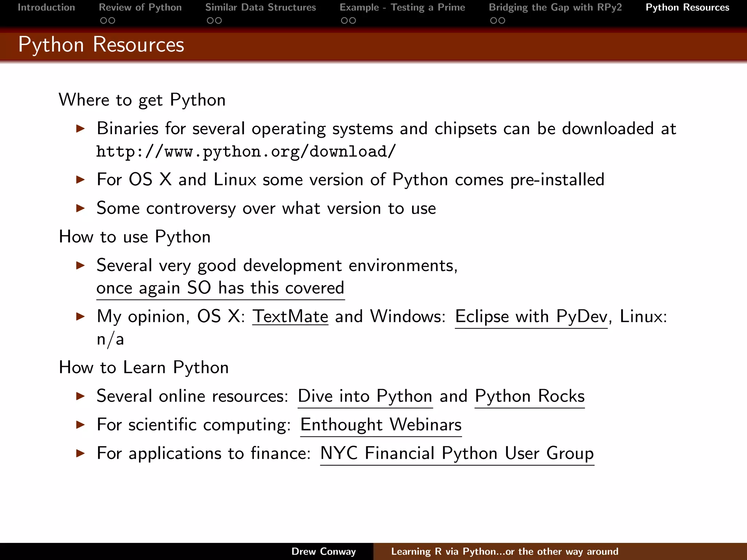Follow the 'once again SO has this covered' link

[220, 288]
